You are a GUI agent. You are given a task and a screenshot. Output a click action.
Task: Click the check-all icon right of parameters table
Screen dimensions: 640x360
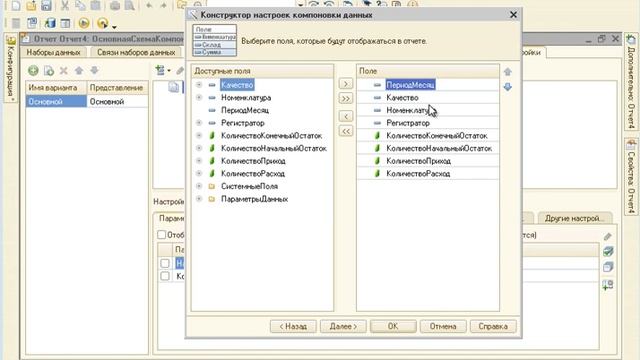608,251
